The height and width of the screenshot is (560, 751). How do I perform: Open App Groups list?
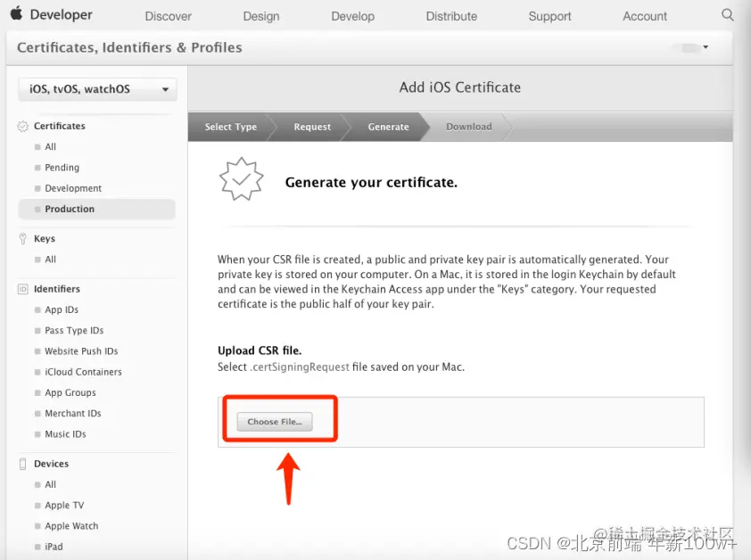70,392
